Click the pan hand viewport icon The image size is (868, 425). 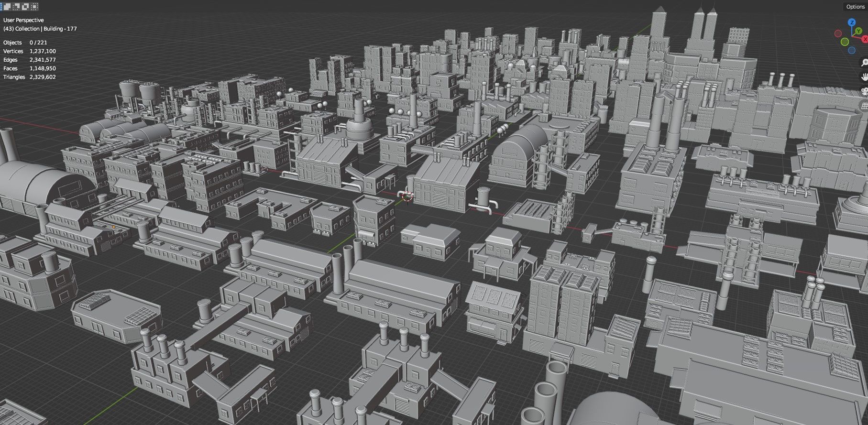(864, 77)
